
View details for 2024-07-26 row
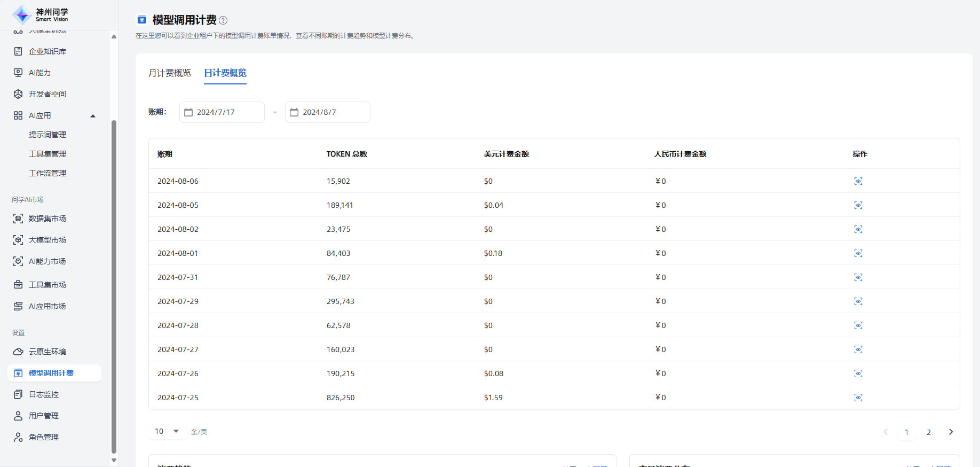pos(858,373)
